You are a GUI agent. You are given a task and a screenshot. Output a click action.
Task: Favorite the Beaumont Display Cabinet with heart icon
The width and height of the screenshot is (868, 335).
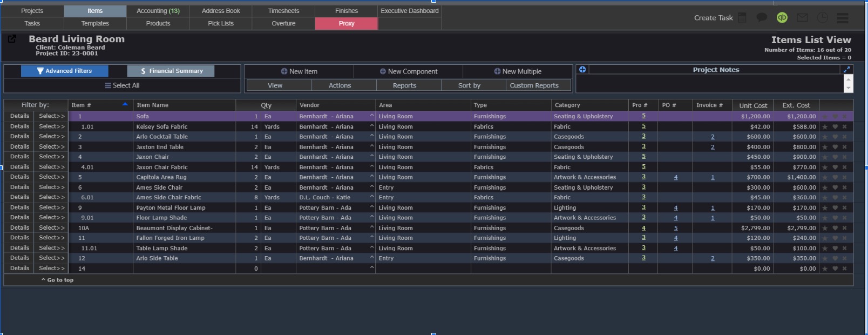tap(835, 228)
